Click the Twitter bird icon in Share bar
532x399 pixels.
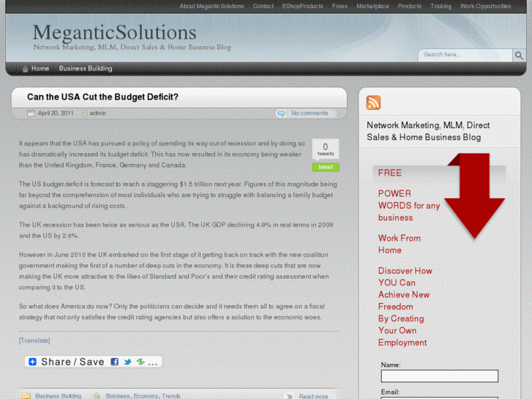[x=127, y=362]
